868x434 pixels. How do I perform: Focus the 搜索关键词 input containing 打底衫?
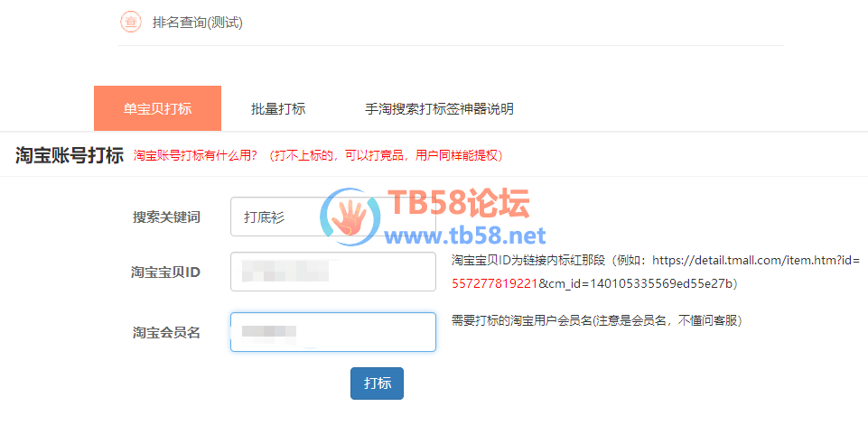332,217
